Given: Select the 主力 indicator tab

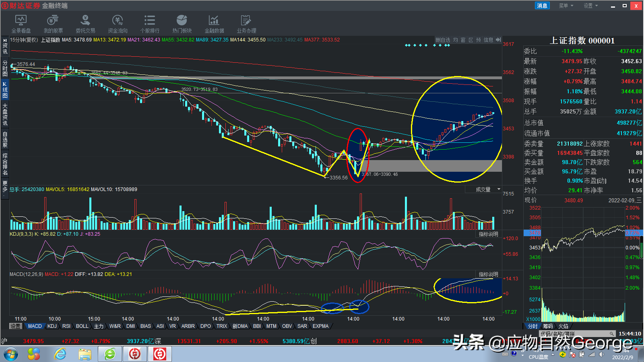Looking at the screenshot, I should click(x=99, y=326).
